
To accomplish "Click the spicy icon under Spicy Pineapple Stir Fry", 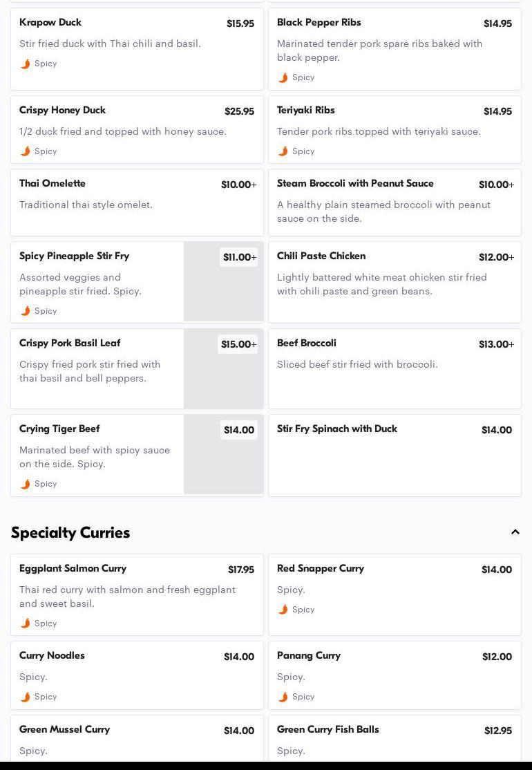I will pos(26,311).
